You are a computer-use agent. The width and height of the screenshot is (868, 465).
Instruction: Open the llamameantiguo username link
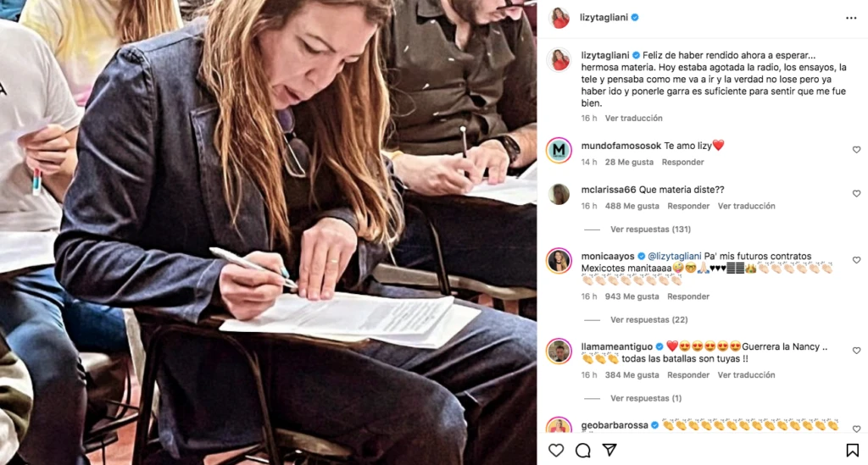pyautogui.click(x=617, y=346)
